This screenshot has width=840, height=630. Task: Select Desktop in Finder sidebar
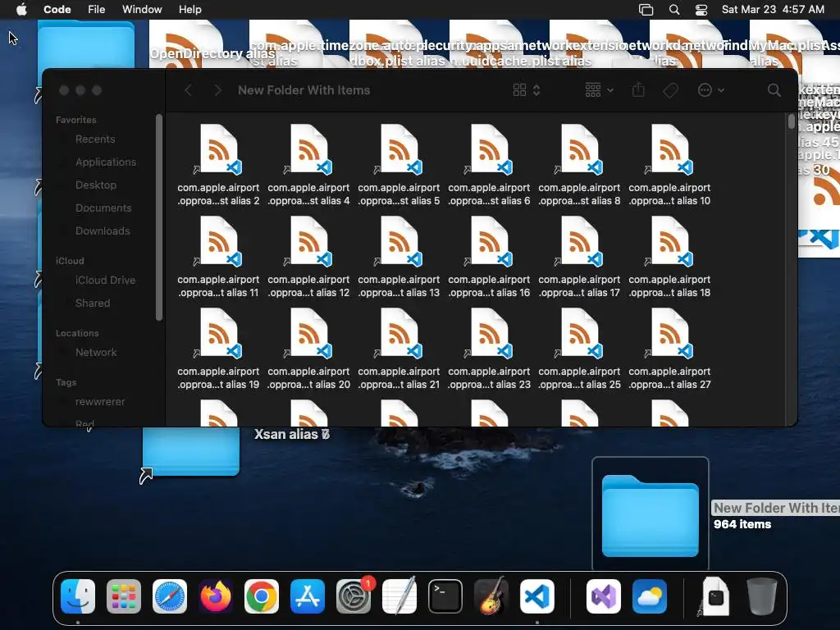[x=95, y=185]
